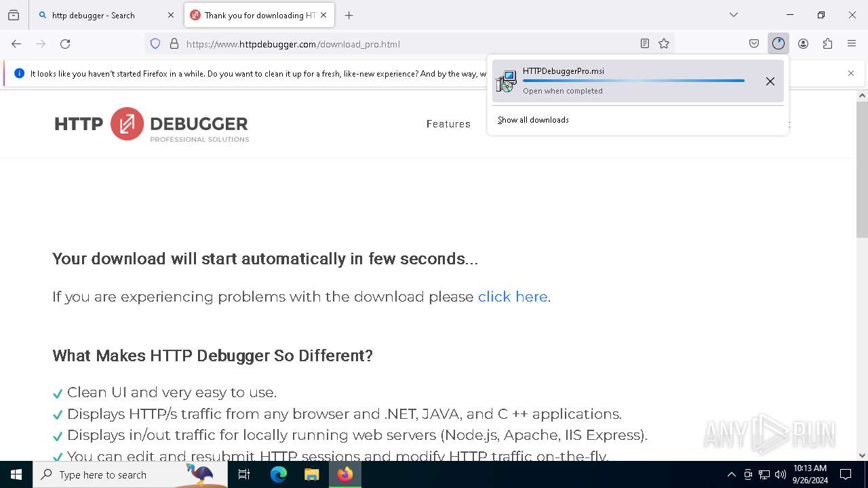
Task: Launch Microsoft Edge from taskbar
Action: pyautogui.click(x=279, y=474)
